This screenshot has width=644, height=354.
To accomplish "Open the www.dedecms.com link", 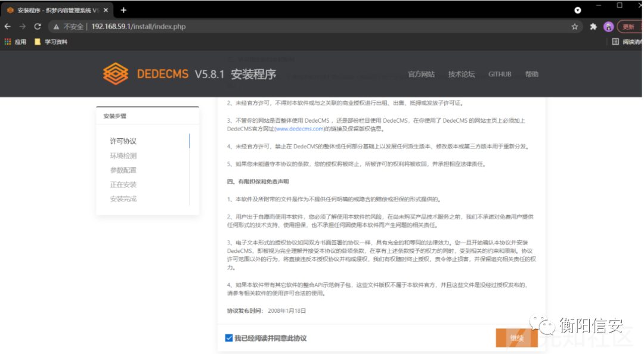I will [x=300, y=129].
